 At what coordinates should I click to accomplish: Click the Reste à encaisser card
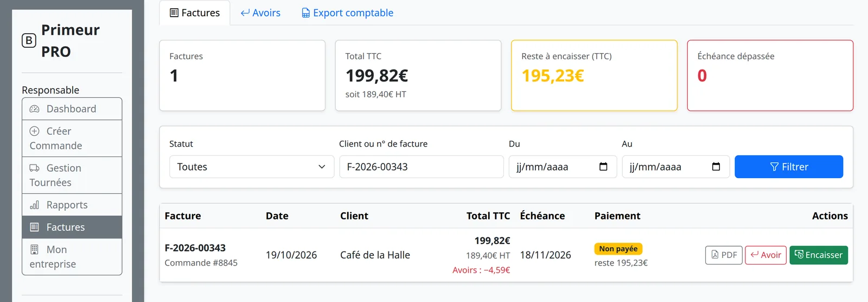(x=594, y=75)
